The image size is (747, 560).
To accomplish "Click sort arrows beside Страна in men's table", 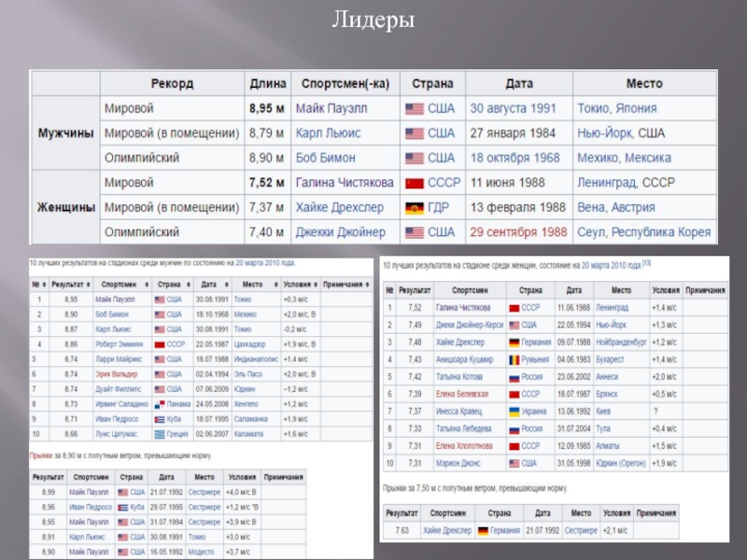I will coord(189,285).
